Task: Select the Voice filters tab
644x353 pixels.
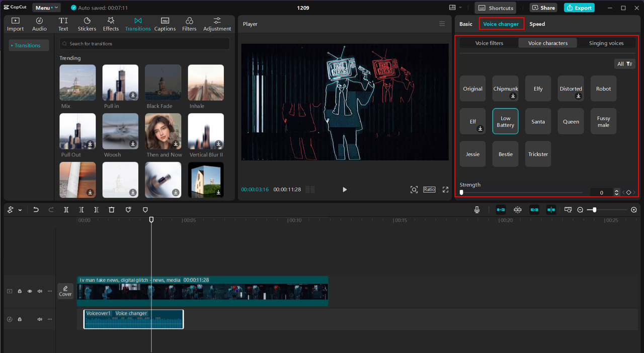Action: point(489,43)
